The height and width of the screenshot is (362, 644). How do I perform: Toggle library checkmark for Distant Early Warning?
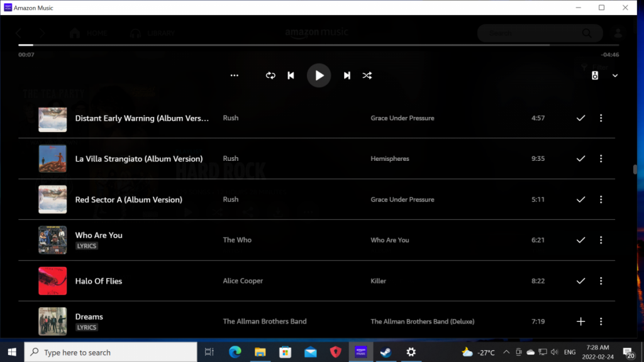pos(580,118)
